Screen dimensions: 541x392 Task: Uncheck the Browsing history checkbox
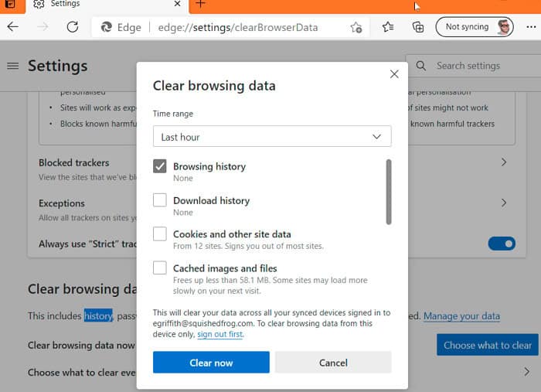pyautogui.click(x=160, y=166)
